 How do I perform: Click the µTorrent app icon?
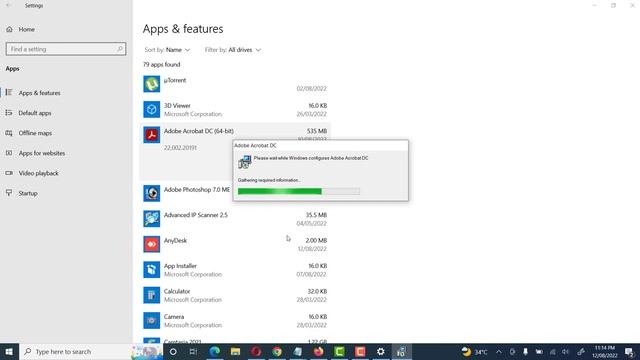click(x=151, y=84)
